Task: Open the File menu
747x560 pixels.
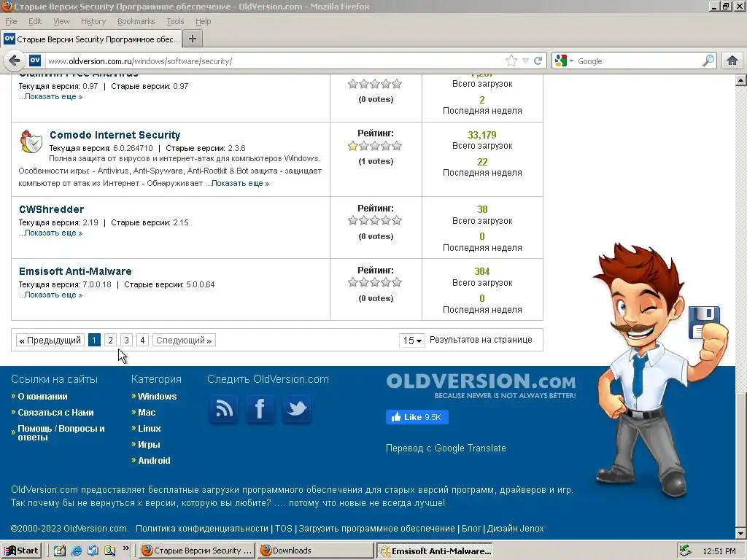Action: 11,21
